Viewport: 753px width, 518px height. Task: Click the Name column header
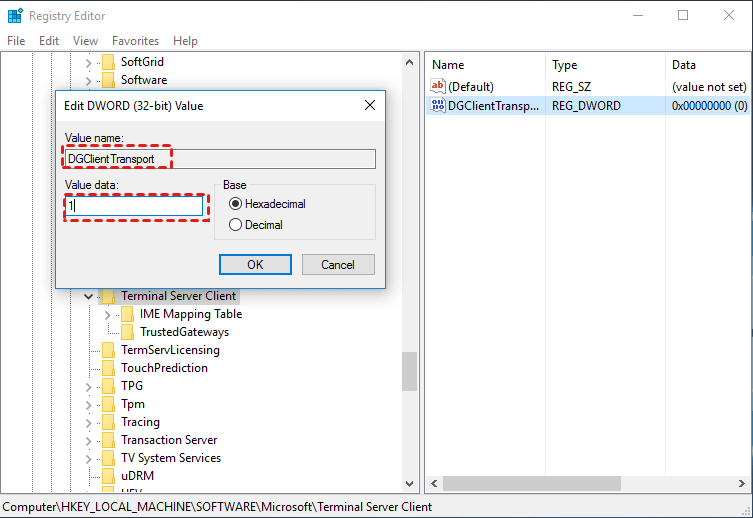pos(486,65)
